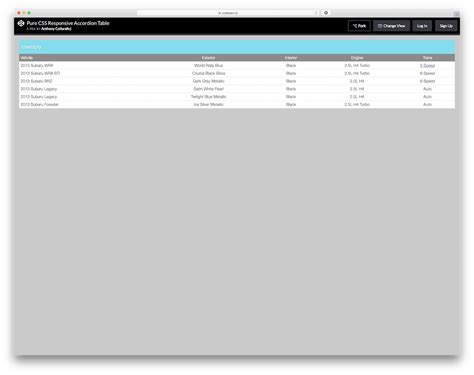Screen dimensions: 474x375
Task: Click the 6 Speed cell in BRZ row
Action: [427, 81]
